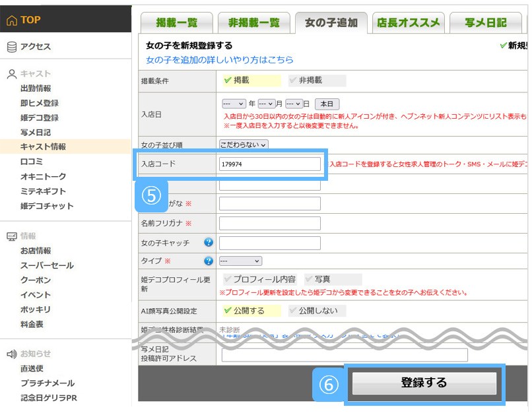Click the 入店コード input field
The image size is (532, 419).
(269, 164)
